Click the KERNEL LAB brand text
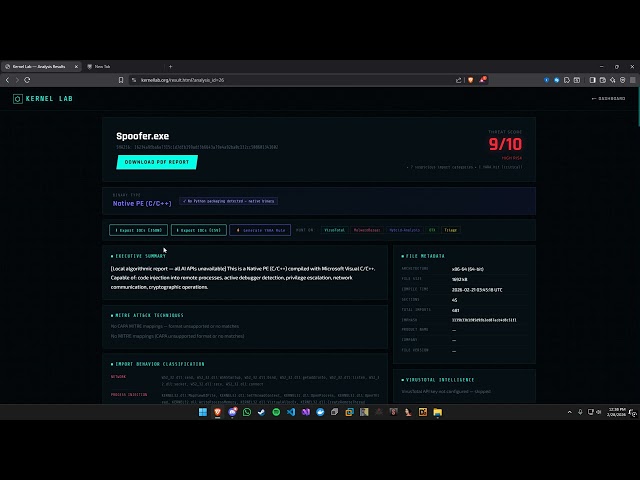This screenshot has width=640, height=480. [49, 99]
